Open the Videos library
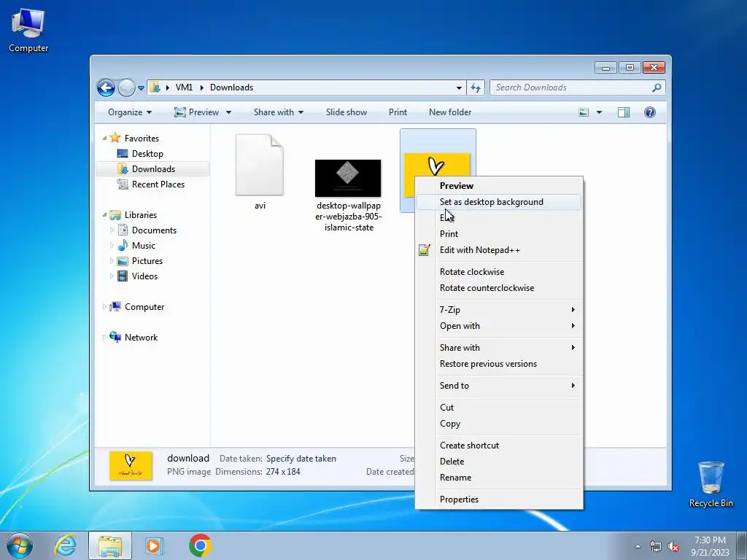 [144, 276]
